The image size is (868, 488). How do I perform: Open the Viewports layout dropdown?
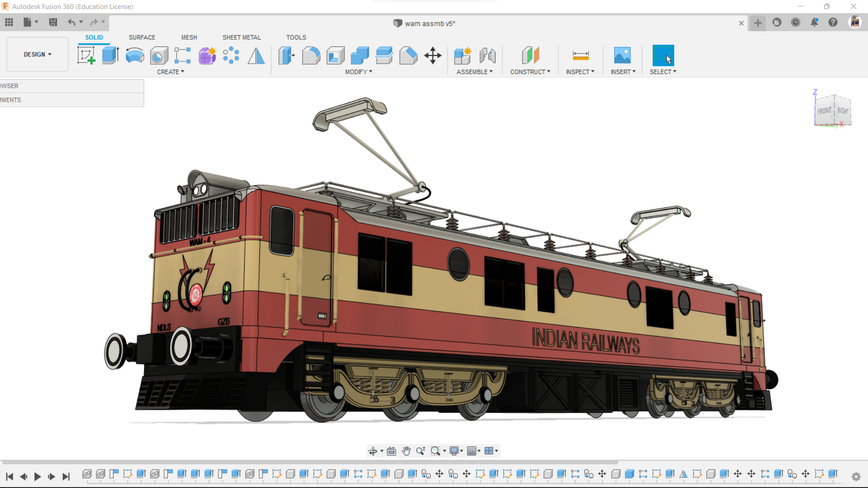(x=491, y=451)
